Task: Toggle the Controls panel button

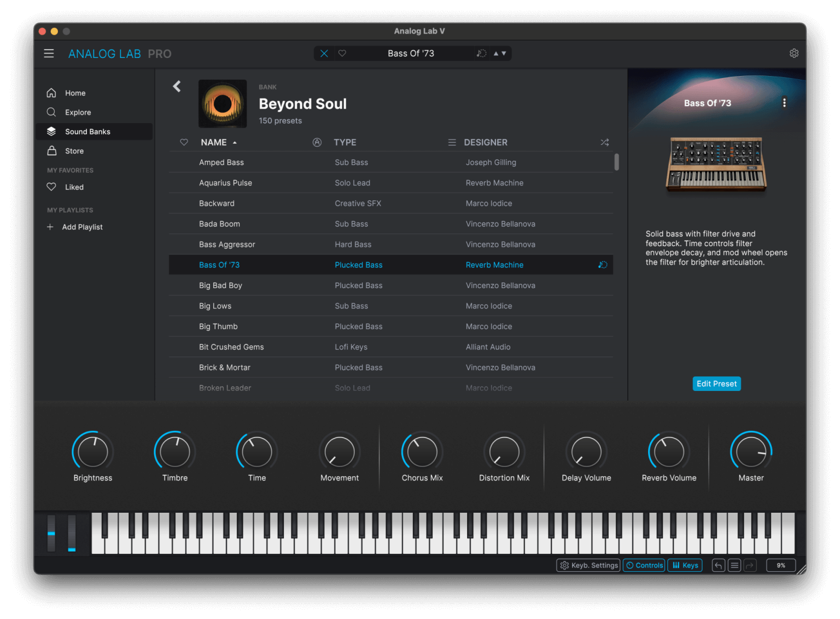Action: (644, 565)
